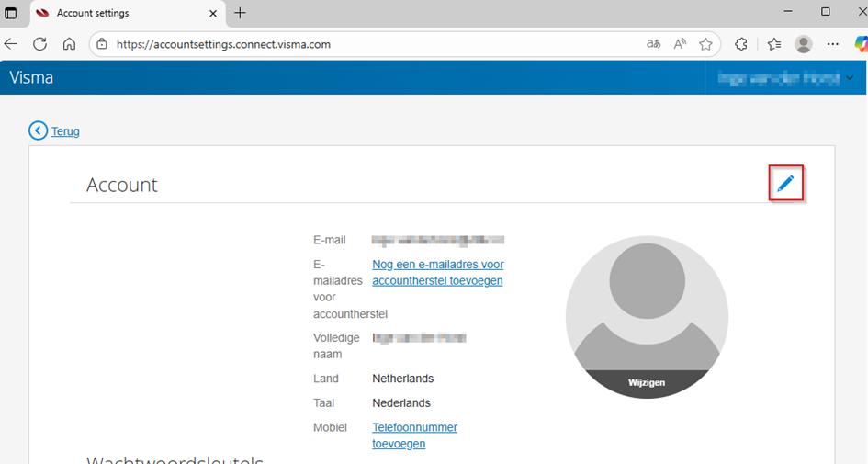The width and height of the screenshot is (868, 464).
Task: Expand the user name dropdown in header
Action: pos(850,78)
